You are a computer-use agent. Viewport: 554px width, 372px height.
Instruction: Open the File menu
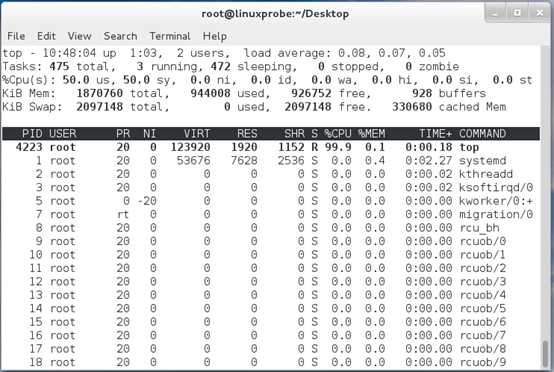point(16,36)
